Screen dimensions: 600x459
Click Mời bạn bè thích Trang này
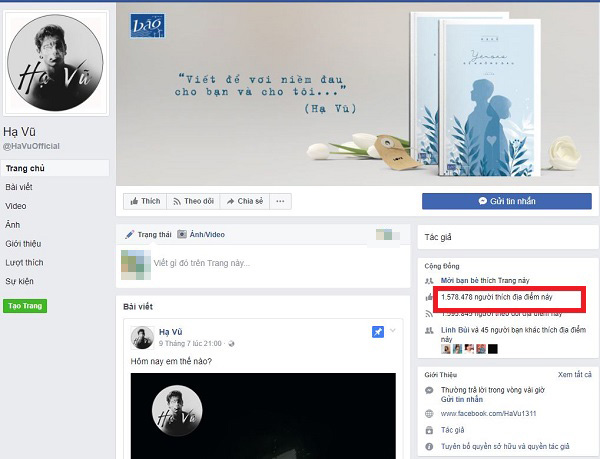(485, 280)
